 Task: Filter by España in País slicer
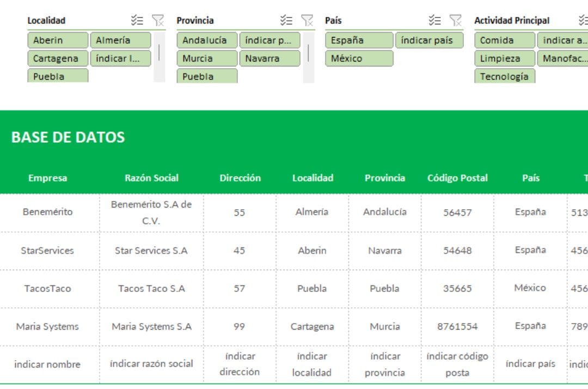(359, 40)
